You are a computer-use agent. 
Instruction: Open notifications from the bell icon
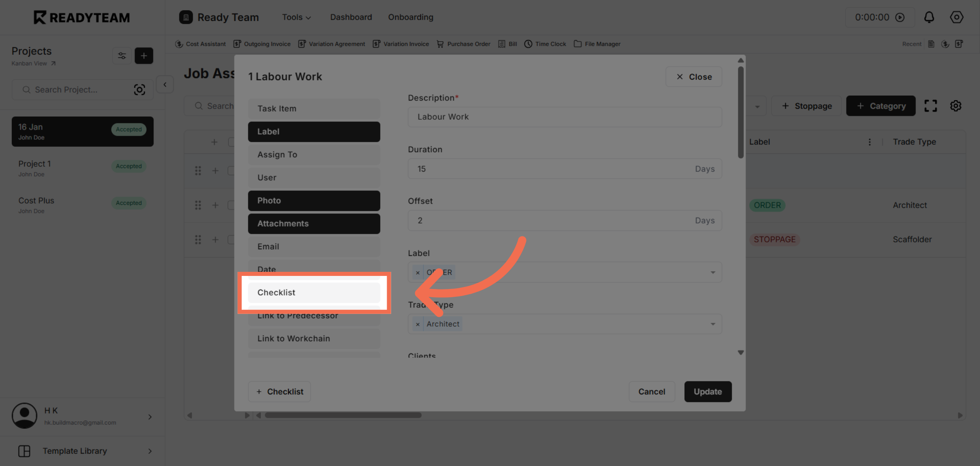[x=929, y=17]
